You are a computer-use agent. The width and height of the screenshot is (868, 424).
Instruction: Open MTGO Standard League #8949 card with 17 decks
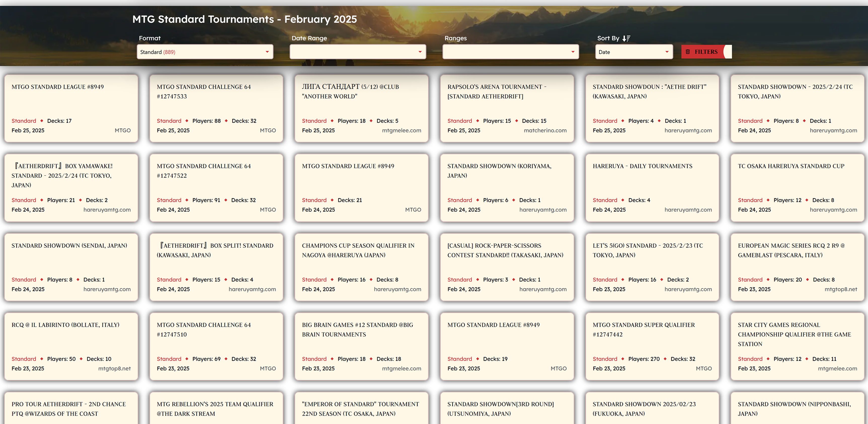(71, 108)
